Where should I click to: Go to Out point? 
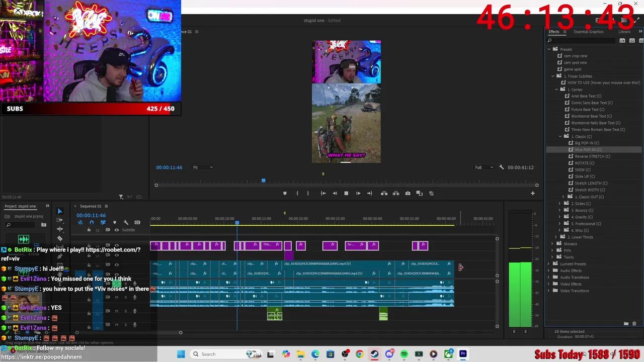coord(370,193)
